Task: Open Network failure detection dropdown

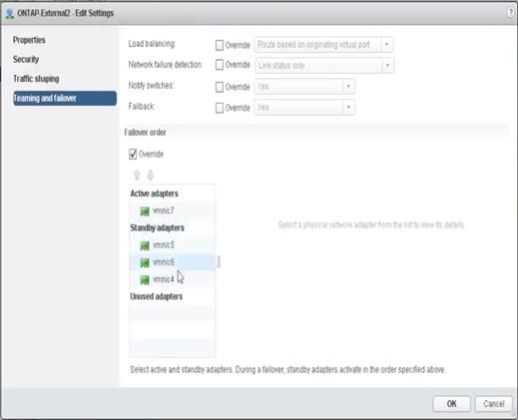Action: tap(324, 65)
